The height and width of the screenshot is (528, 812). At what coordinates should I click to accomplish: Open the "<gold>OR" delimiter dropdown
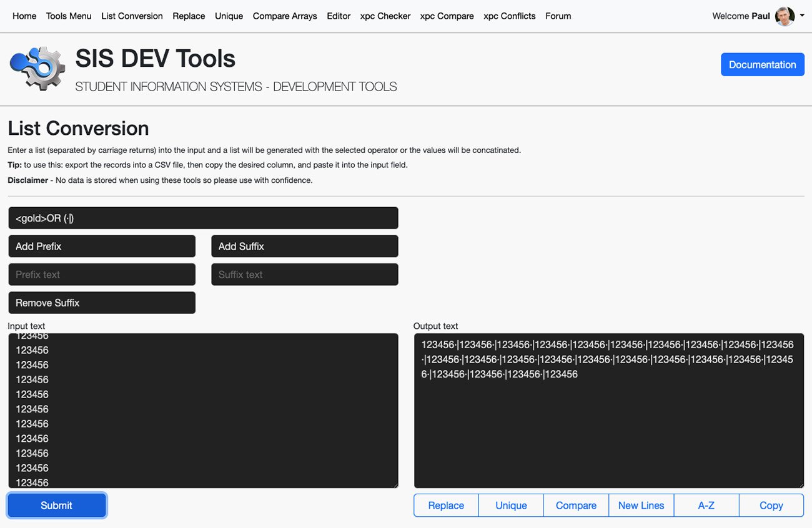click(203, 218)
